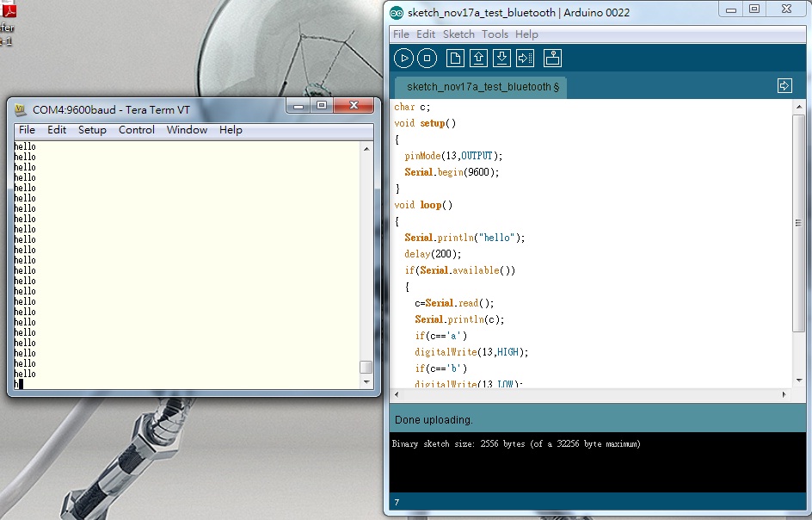Select the sketch_nov17a_test_bluetooth tab
The width and height of the screenshot is (812, 520).
tap(481, 87)
